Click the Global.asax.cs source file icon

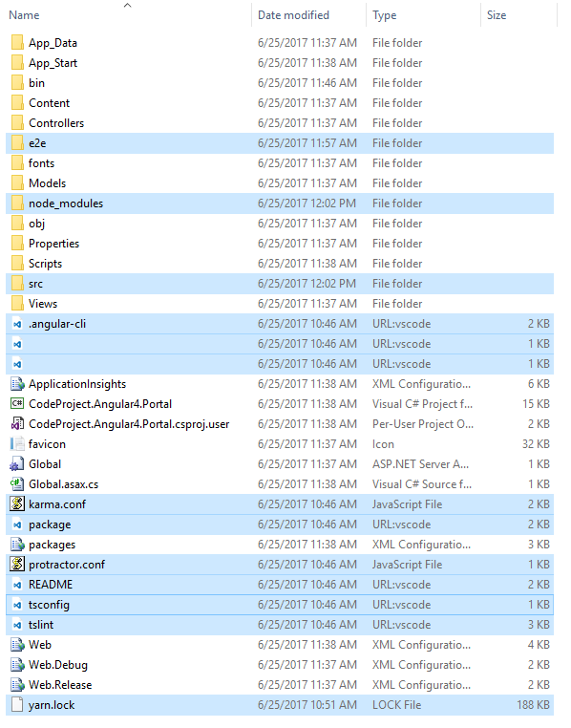17,484
